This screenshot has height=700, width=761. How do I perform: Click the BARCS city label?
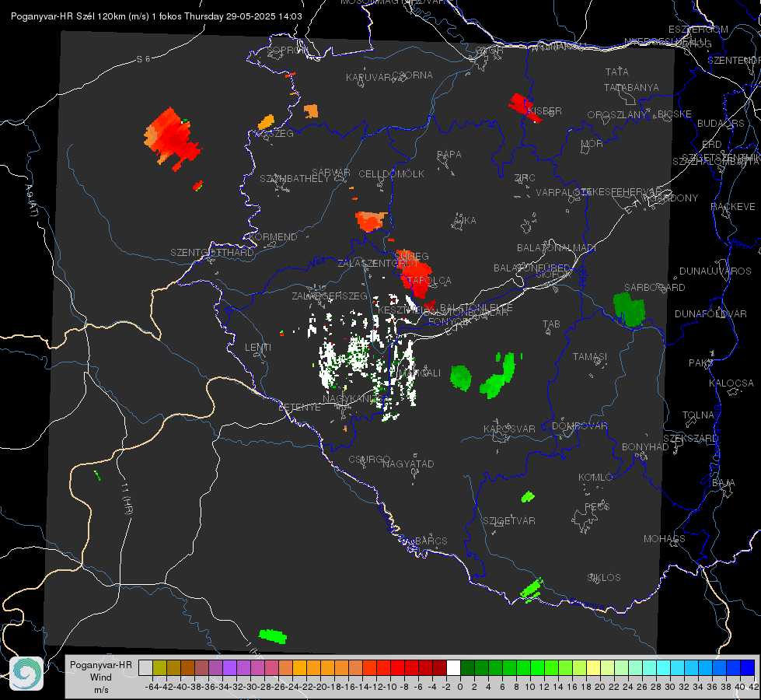click(x=431, y=541)
